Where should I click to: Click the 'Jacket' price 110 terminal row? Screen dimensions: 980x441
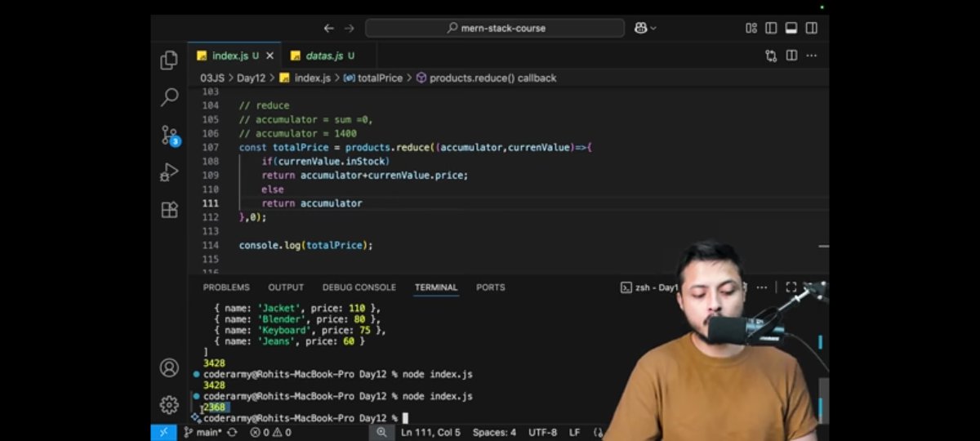point(297,308)
